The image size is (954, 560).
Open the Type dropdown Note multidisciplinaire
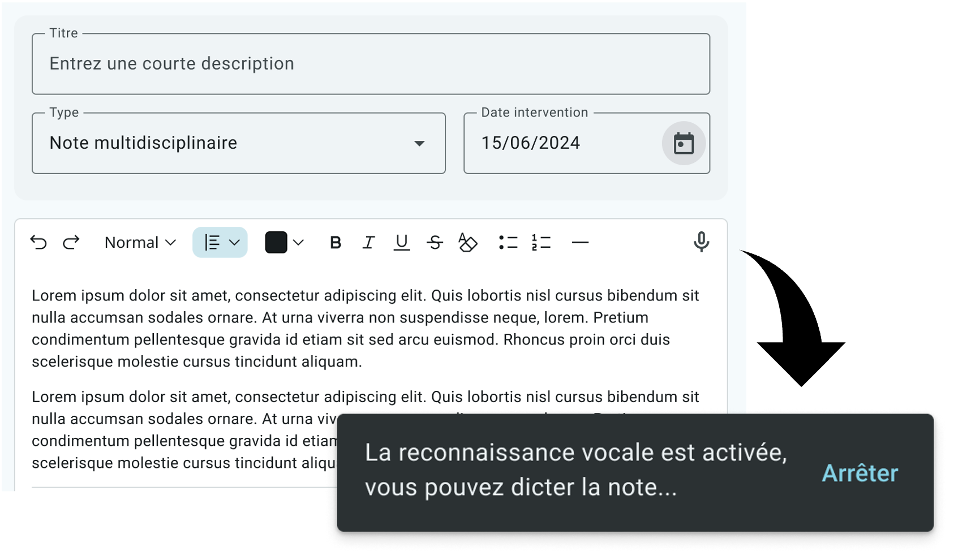239,143
